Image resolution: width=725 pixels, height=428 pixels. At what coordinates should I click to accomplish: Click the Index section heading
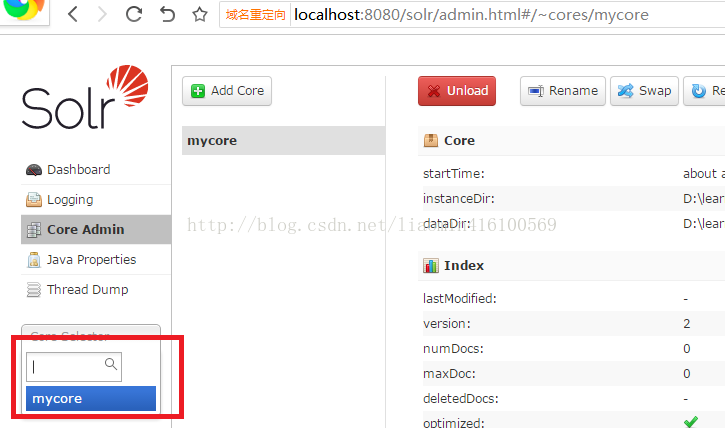point(464,266)
